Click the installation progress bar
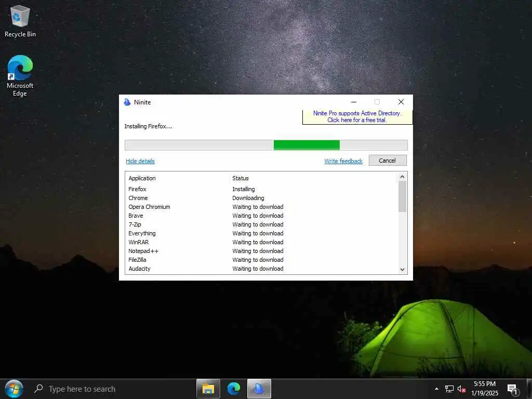Screen dimensions: 532x399 [x=266, y=145]
